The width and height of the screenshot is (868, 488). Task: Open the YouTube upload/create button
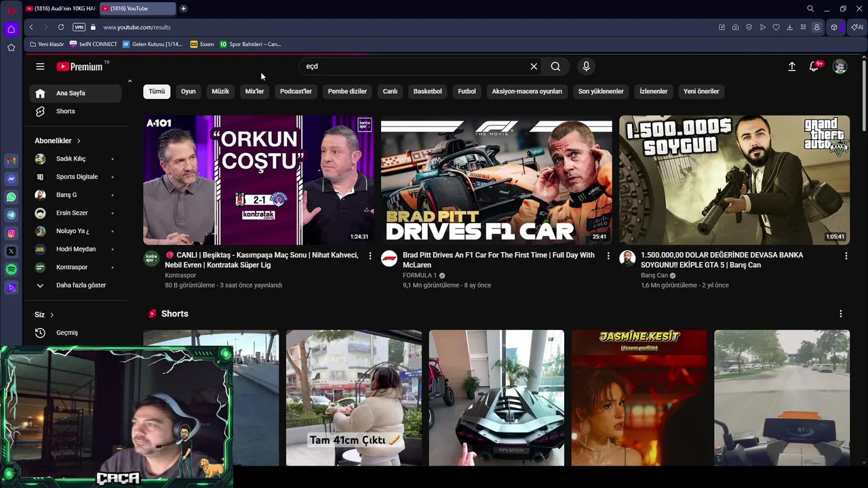click(x=791, y=66)
